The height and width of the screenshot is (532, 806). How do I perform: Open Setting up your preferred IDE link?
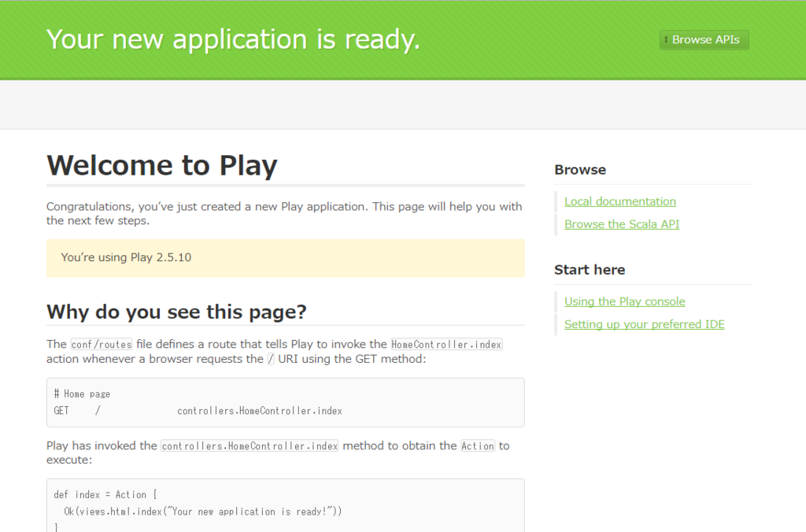pos(644,324)
